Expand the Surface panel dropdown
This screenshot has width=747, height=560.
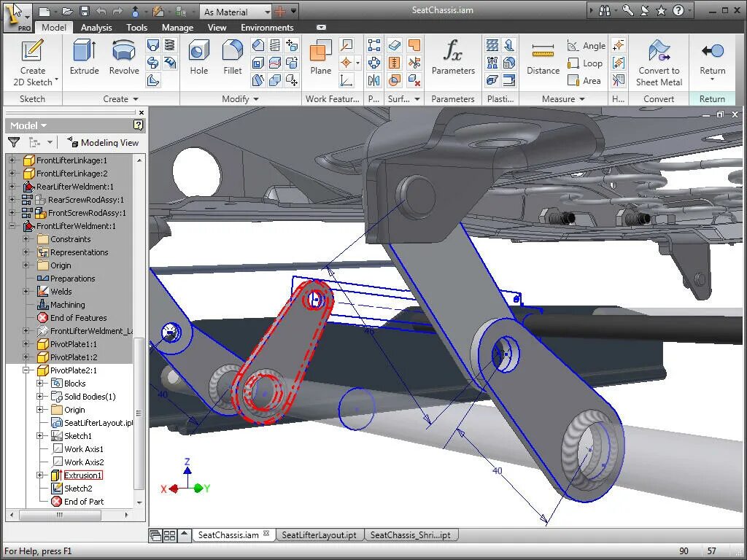click(x=417, y=99)
